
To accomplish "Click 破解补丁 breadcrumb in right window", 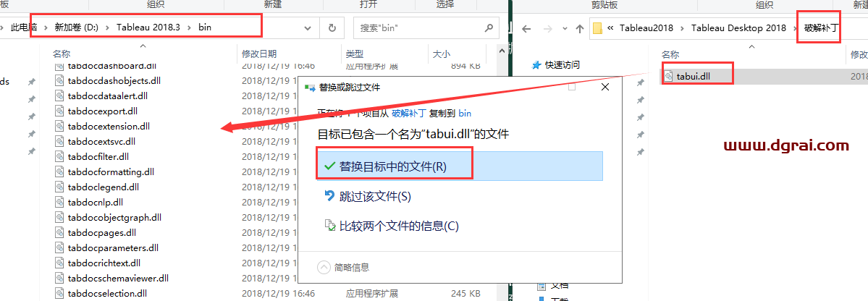I will [x=821, y=28].
